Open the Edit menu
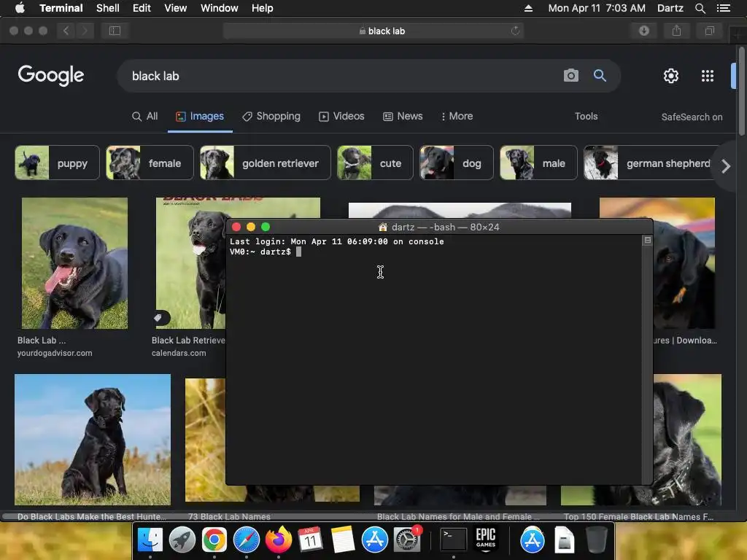Image resolution: width=747 pixels, height=560 pixels. 142,8
